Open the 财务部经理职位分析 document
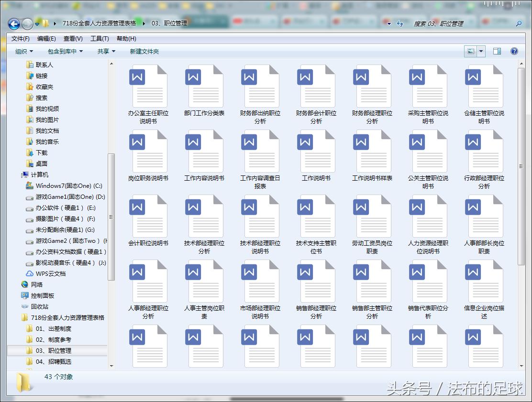The width and height of the screenshot is (532, 402). (372, 87)
